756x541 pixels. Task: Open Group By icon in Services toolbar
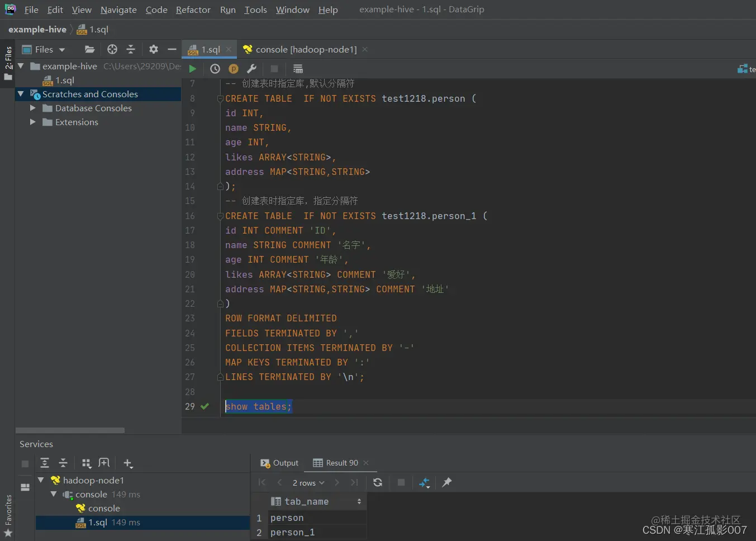[86, 463]
